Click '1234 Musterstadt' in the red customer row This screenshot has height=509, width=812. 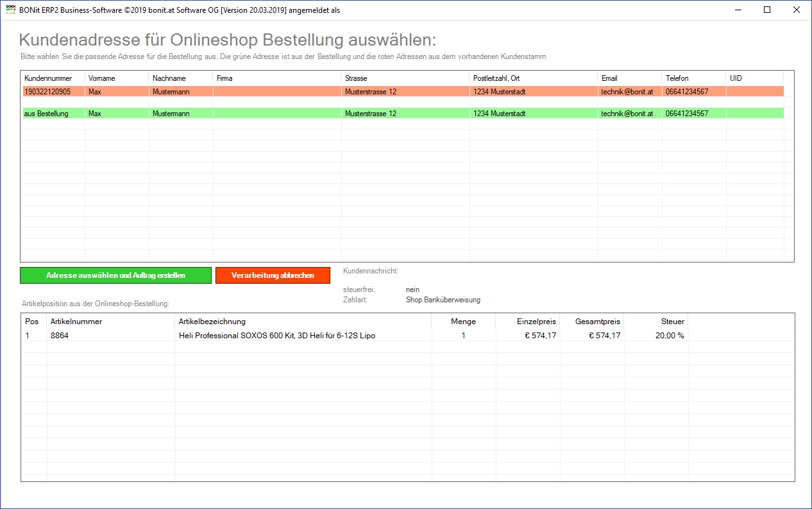(500, 92)
